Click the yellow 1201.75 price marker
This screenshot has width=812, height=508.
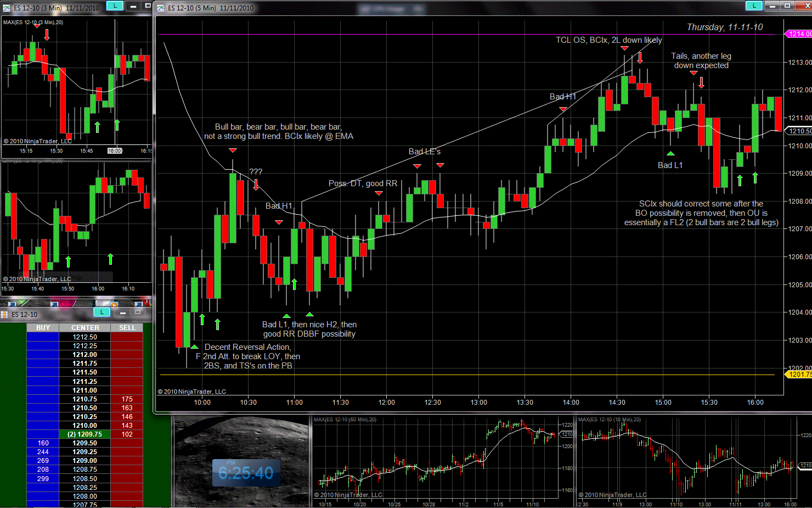point(799,375)
